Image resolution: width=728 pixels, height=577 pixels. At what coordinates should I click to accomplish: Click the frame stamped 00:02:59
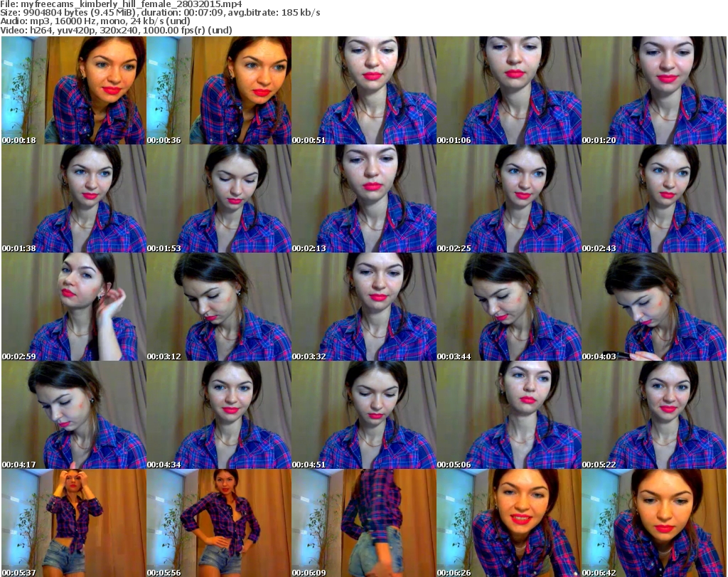pyautogui.click(x=74, y=307)
